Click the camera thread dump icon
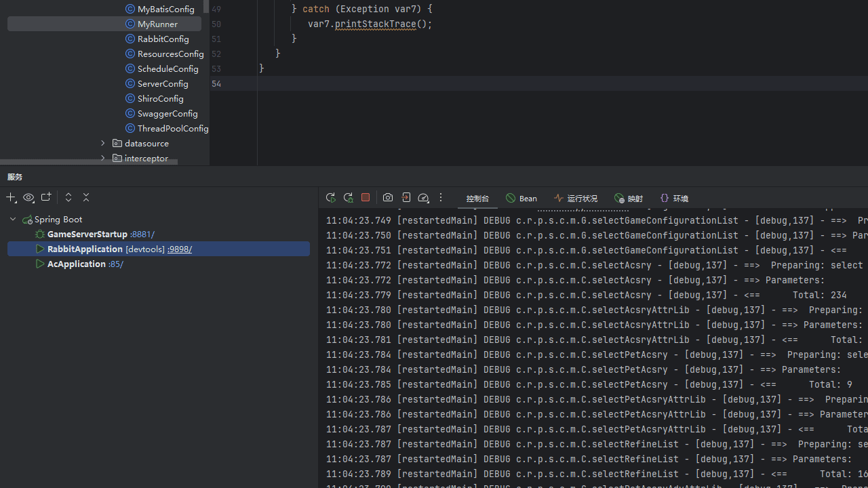868x488 pixels. coord(388,198)
